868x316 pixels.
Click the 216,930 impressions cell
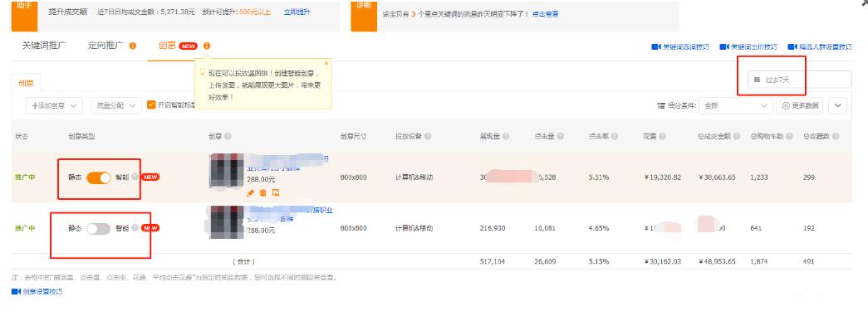(492, 228)
